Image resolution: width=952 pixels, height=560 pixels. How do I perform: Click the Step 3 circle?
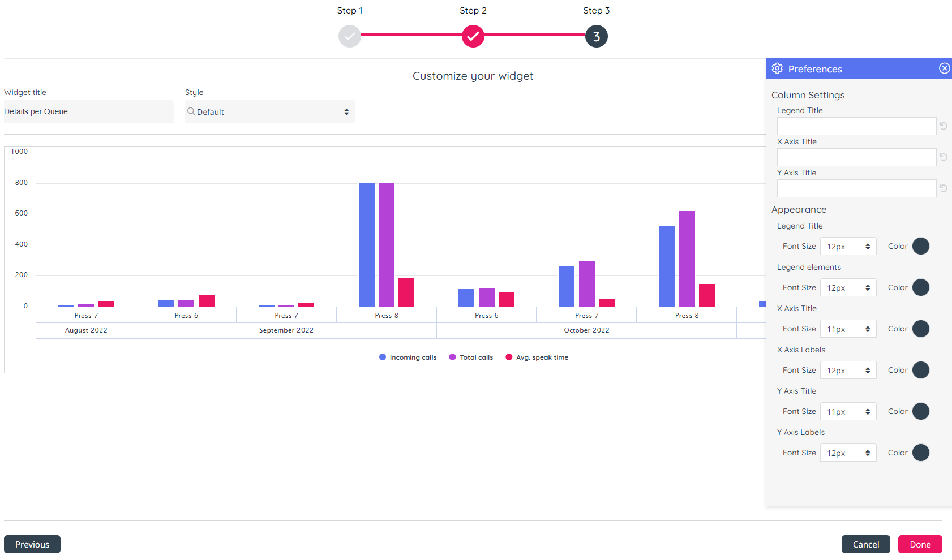point(596,36)
